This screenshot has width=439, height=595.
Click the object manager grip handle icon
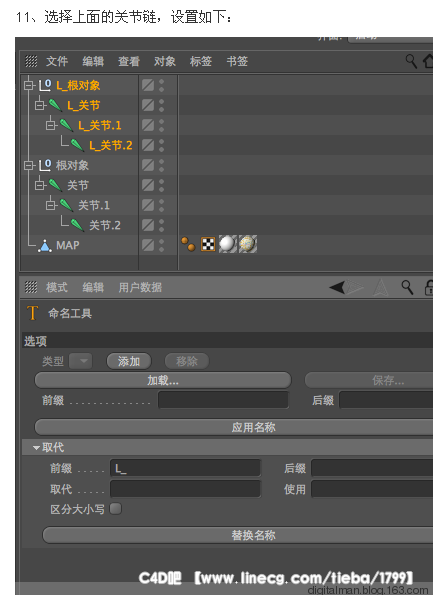click(31, 61)
